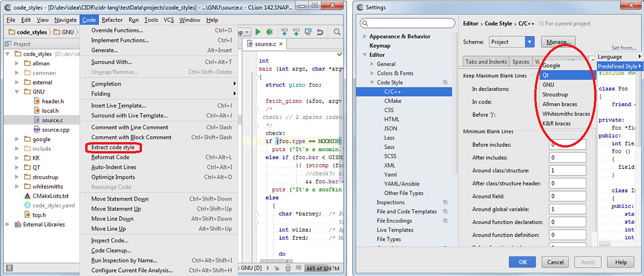Open the notifications speech bubble icon
This screenshot has width=644, height=276.
299,268
